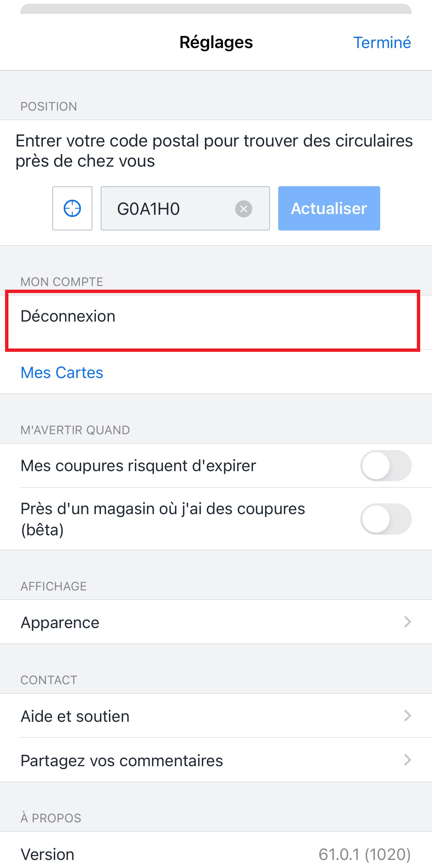Clear the postal code with the X icon
Screen dimensions: 432x868
point(244,209)
